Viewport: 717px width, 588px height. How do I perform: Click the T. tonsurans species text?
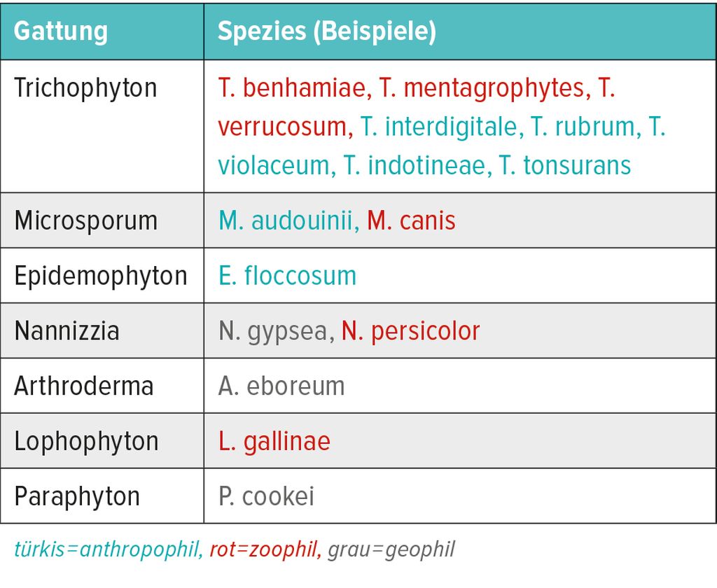pyautogui.click(x=565, y=165)
